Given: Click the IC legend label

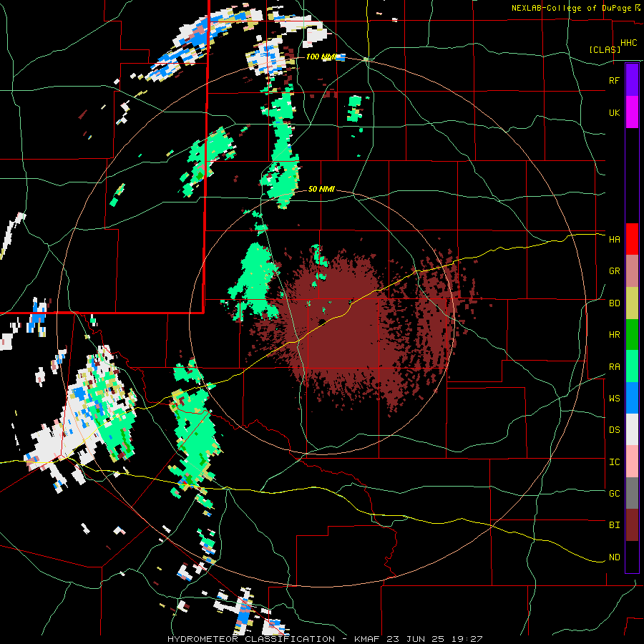Looking at the screenshot, I should tap(614, 462).
